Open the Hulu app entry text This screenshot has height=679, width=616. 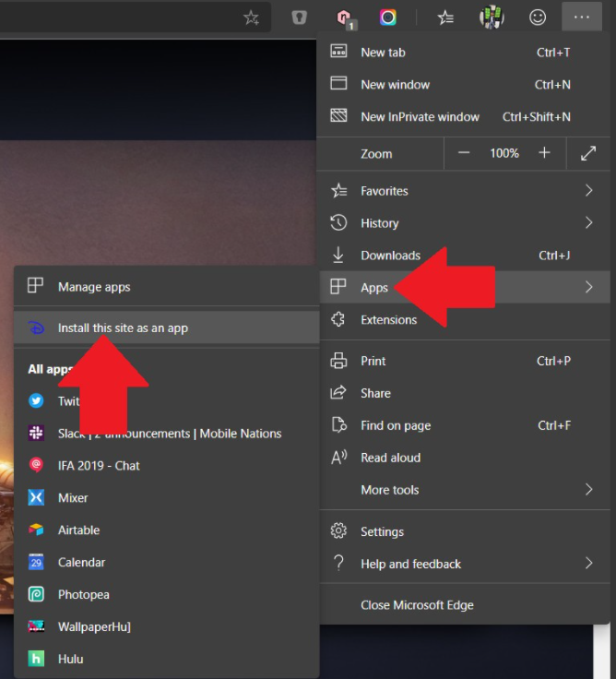pyautogui.click(x=71, y=659)
